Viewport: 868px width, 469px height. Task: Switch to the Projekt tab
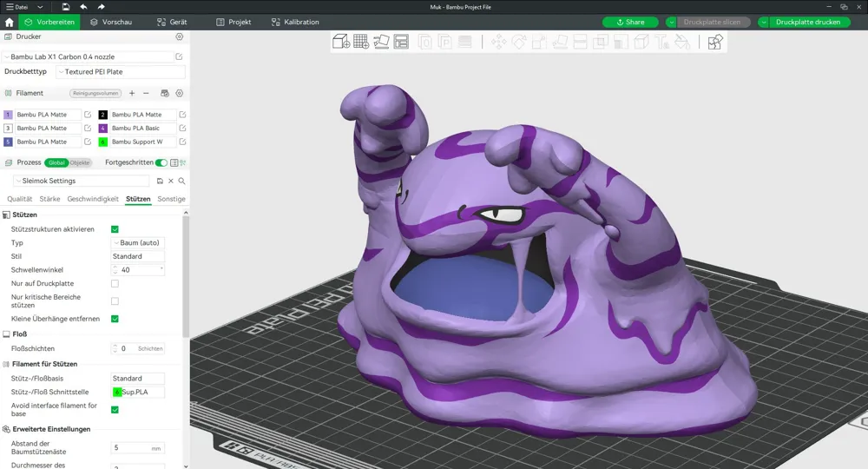click(233, 23)
